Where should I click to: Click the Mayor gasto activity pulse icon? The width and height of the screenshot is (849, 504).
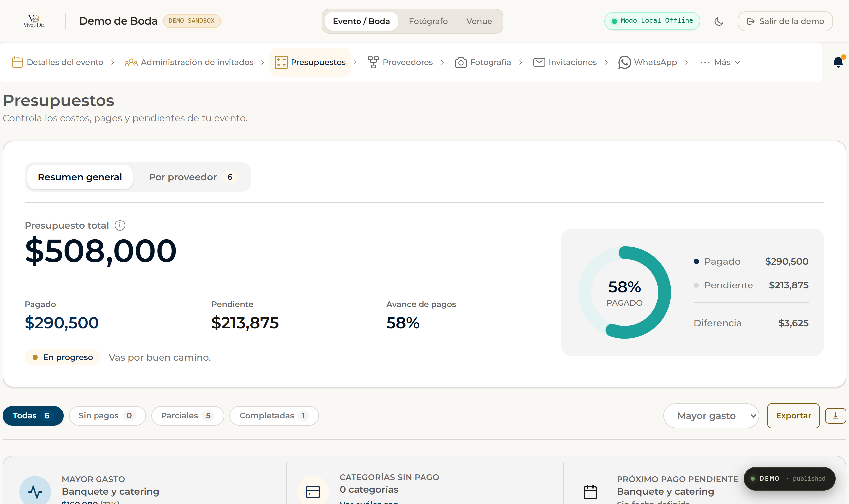(x=35, y=491)
